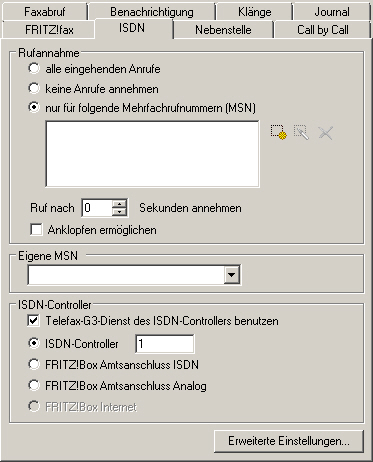This screenshot has height=462, width=373.
Task: Click the 'Erweiterte Einstellungen...' button
Action: click(x=289, y=441)
